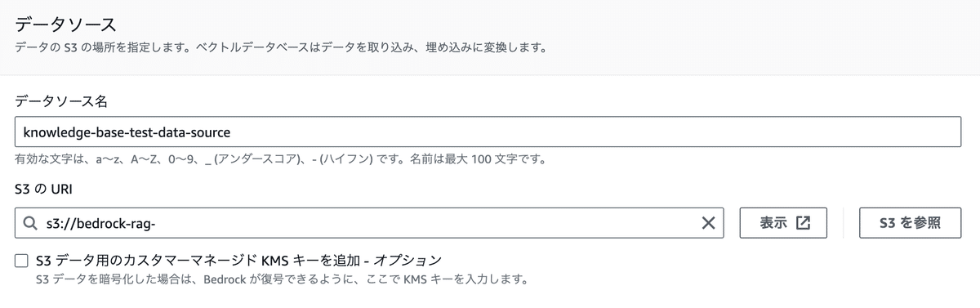Click the S3 を参照 button
The height and width of the screenshot is (308, 980).
click(909, 223)
